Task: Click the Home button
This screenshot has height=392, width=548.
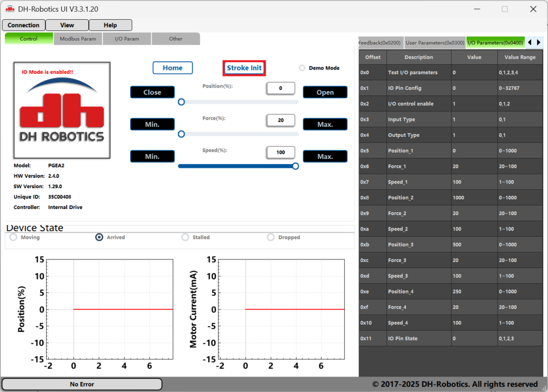Action: pos(173,68)
